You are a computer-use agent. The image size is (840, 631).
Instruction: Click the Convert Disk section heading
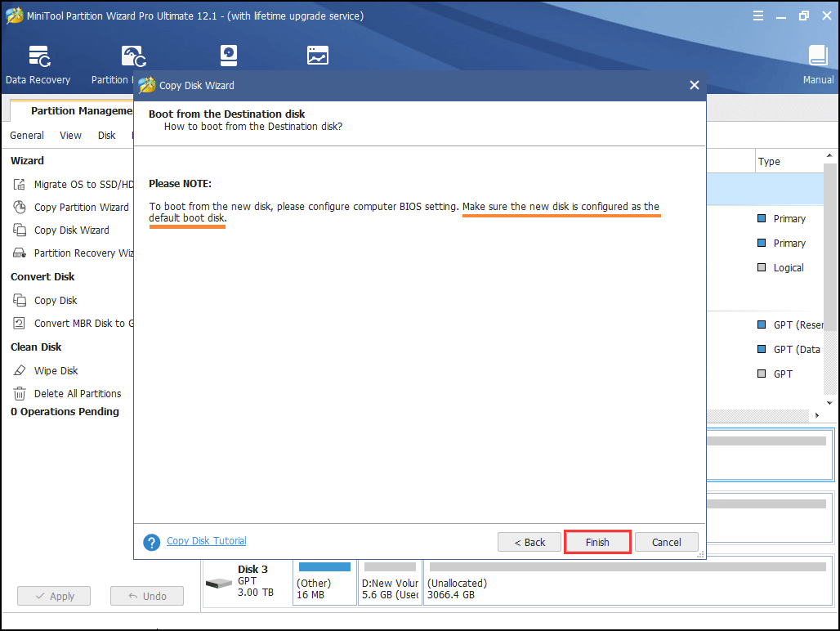tap(42, 277)
